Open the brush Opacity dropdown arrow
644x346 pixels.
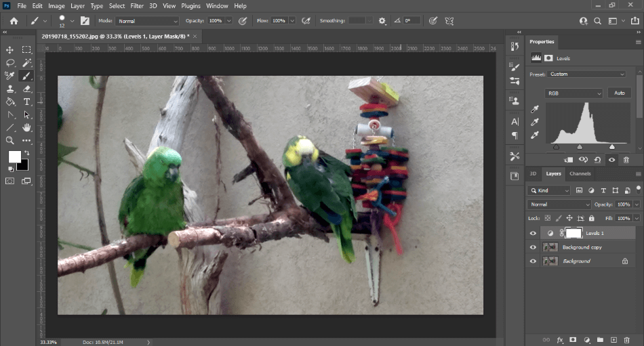click(x=229, y=21)
